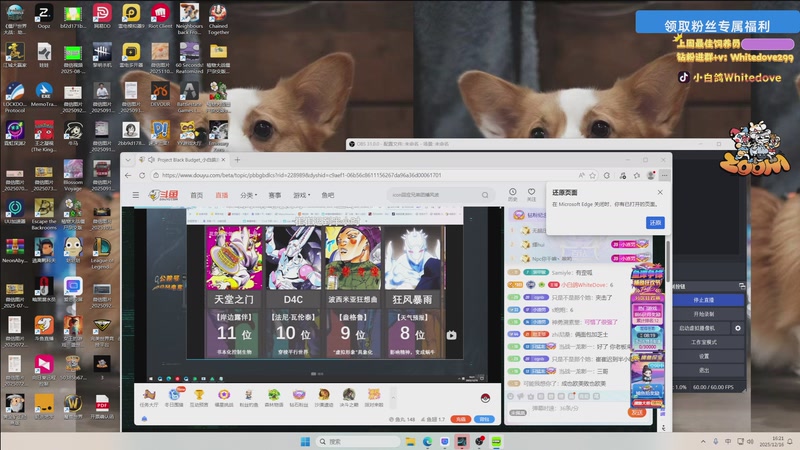Screen dimensions: 800x450
Task: Open a new Edge tab
Action: click(x=237, y=160)
